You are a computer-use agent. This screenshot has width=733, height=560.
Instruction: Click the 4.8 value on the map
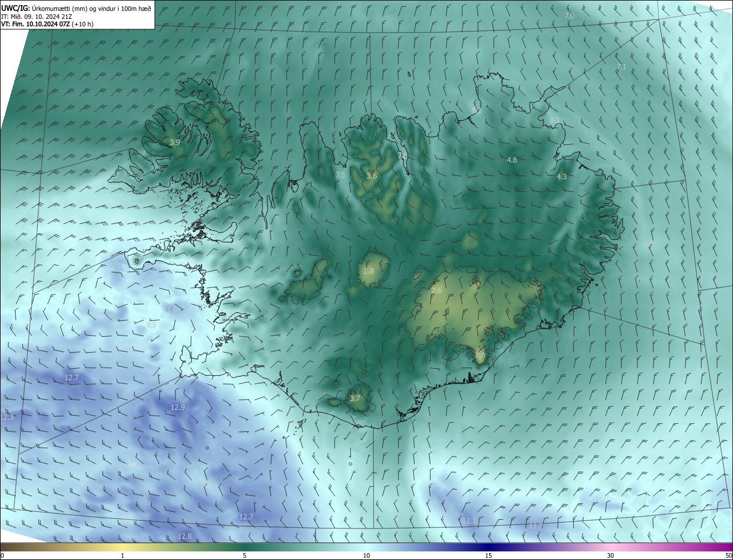click(512, 160)
